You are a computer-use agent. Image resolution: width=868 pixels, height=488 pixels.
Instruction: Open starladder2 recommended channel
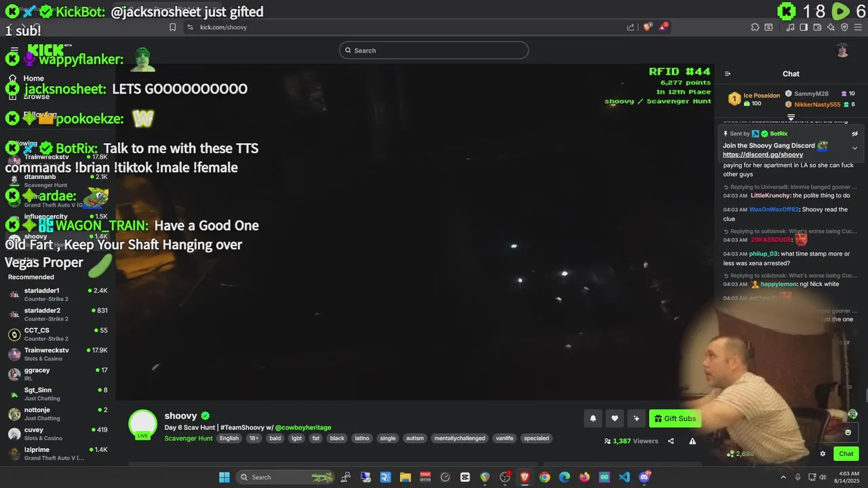(x=58, y=314)
